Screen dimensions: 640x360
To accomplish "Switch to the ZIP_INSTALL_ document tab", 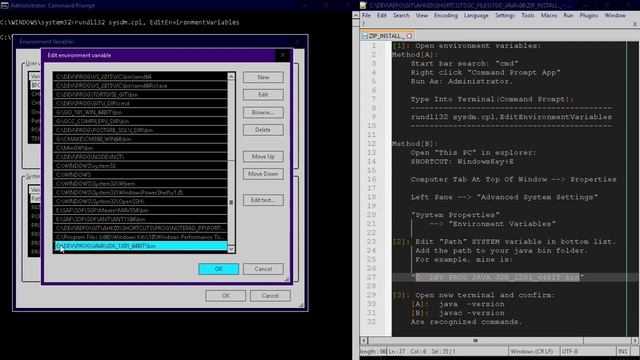I will click(387, 36).
